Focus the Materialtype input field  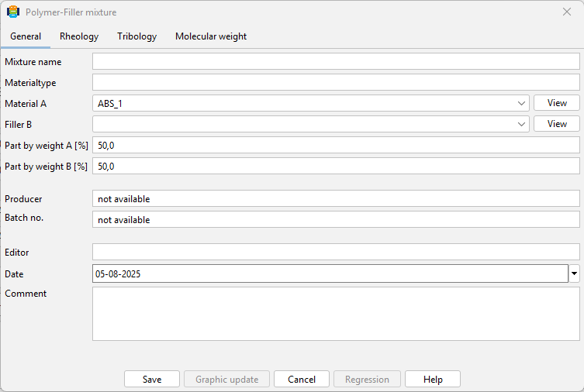pos(336,82)
